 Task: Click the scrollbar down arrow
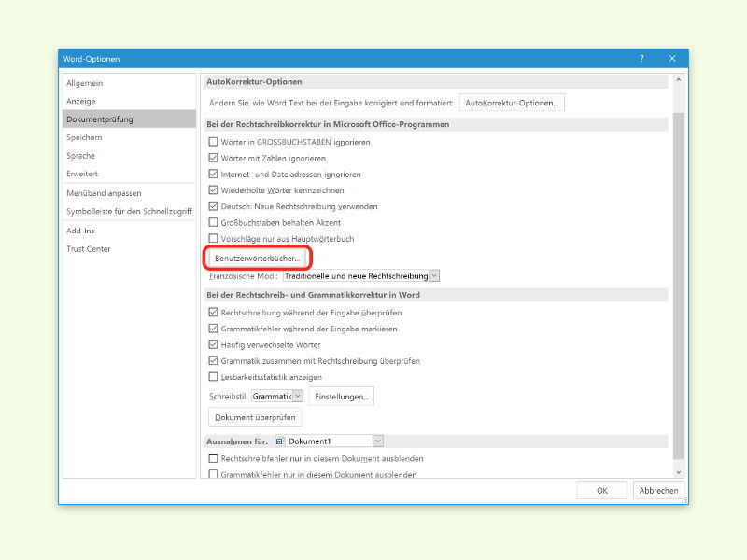(679, 472)
